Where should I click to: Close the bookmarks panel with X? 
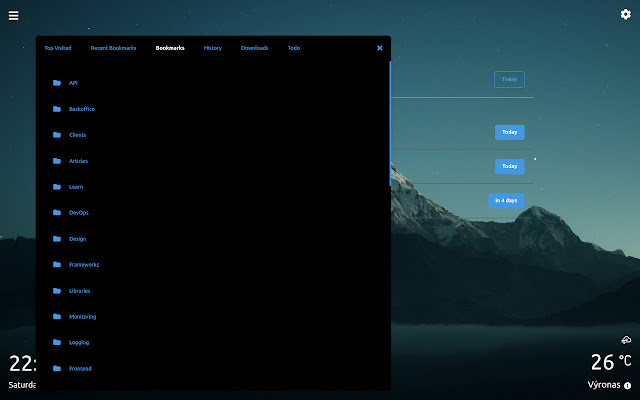pyautogui.click(x=380, y=48)
